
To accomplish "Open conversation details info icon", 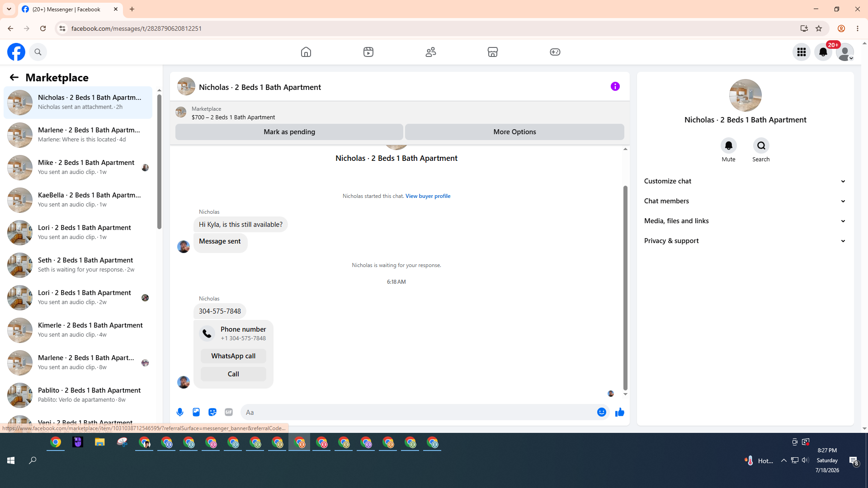I will coord(615,86).
